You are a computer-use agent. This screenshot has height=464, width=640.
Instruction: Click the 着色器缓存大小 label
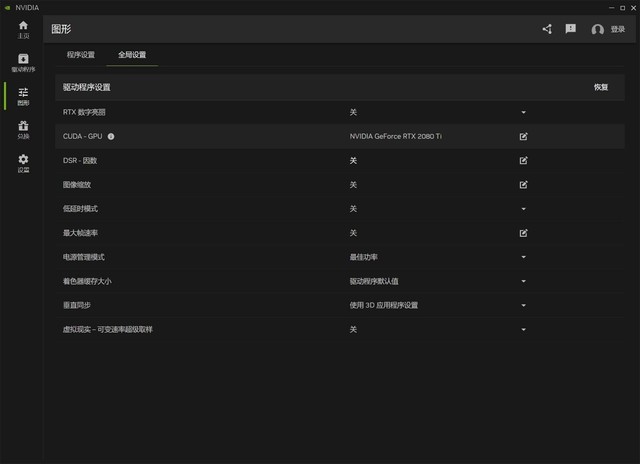click(87, 281)
